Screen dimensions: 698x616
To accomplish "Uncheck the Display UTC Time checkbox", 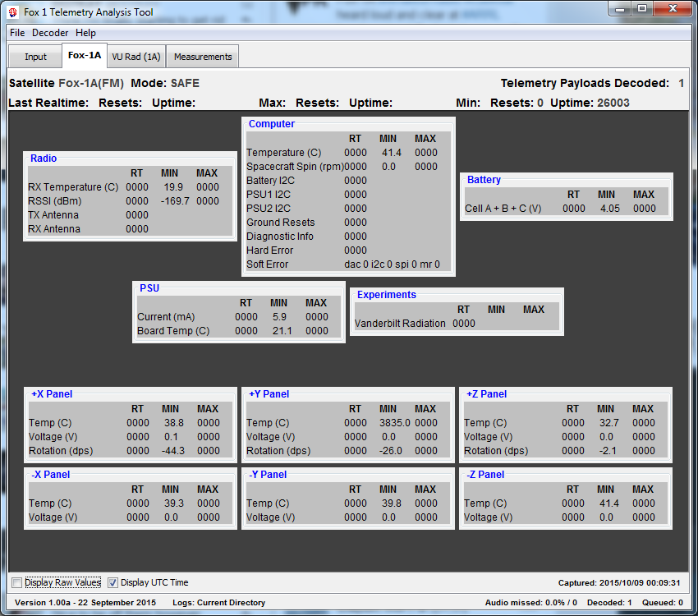I will pyautogui.click(x=113, y=582).
